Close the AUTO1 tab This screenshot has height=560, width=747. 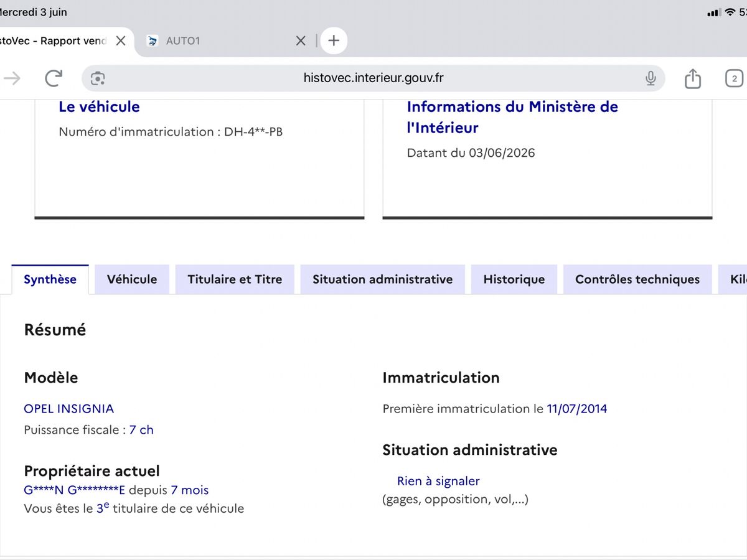point(301,40)
